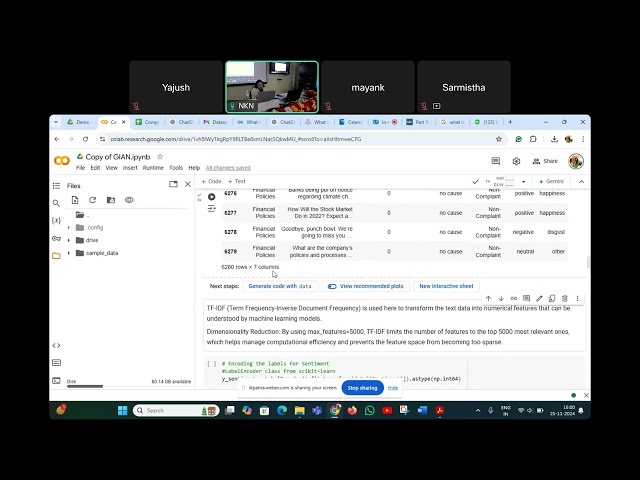Go up to parent folder '..'
640x480 pixels.
click(82, 215)
